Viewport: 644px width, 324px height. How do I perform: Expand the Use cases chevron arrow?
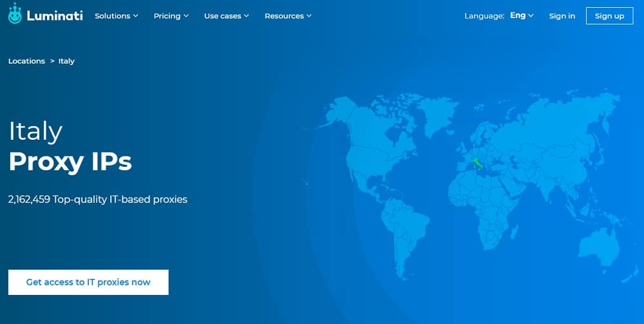tap(247, 16)
